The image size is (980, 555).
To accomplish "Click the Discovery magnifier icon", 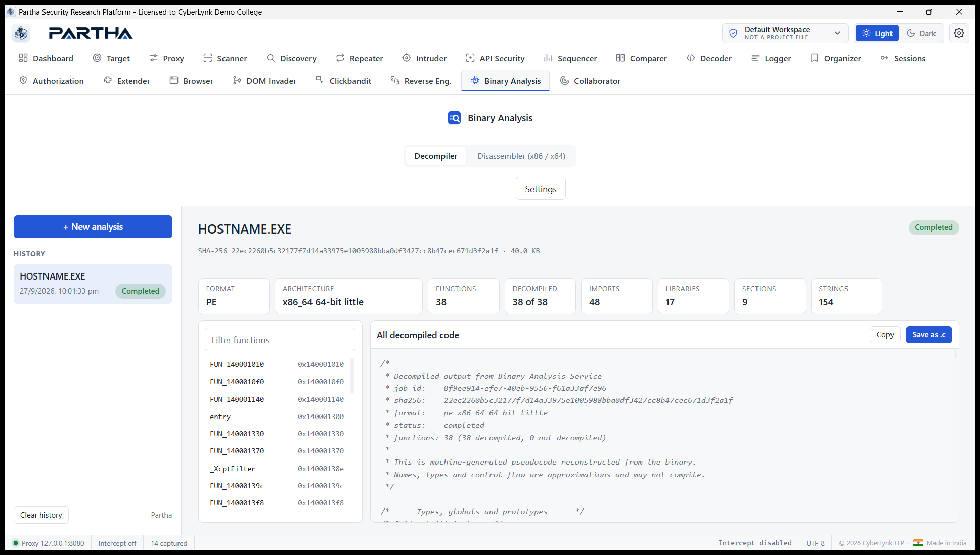I will coord(271,58).
